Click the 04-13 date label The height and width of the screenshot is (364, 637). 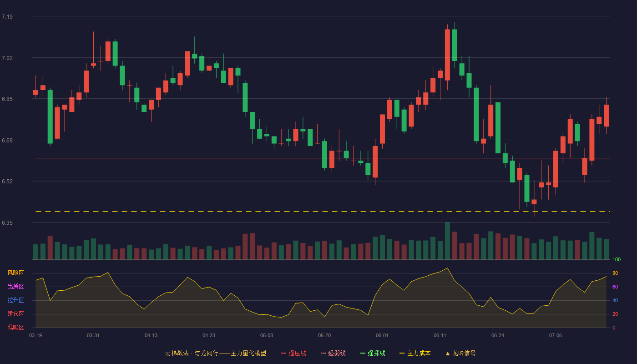[x=151, y=335]
